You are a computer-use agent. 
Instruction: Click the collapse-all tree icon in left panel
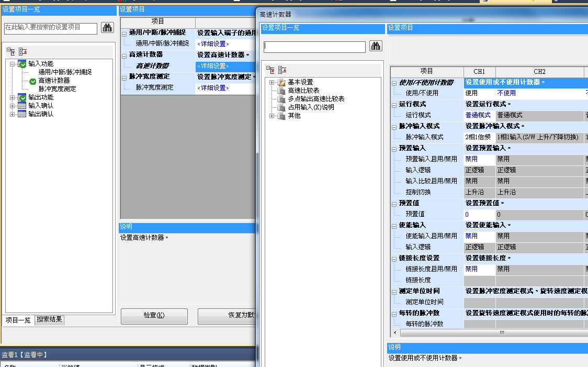coord(22,51)
